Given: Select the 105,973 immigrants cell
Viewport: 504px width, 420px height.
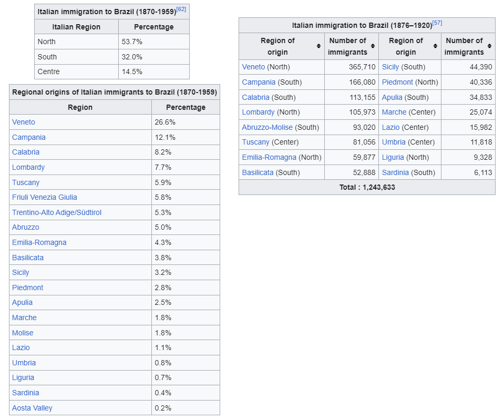Looking at the screenshot, I should pyautogui.click(x=352, y=112).
